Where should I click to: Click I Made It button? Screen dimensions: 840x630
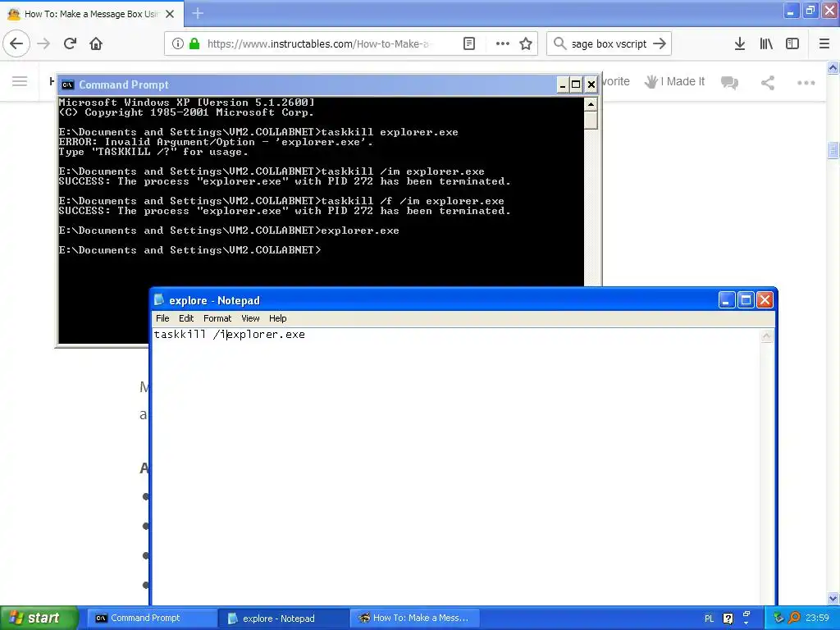point(674,81)
